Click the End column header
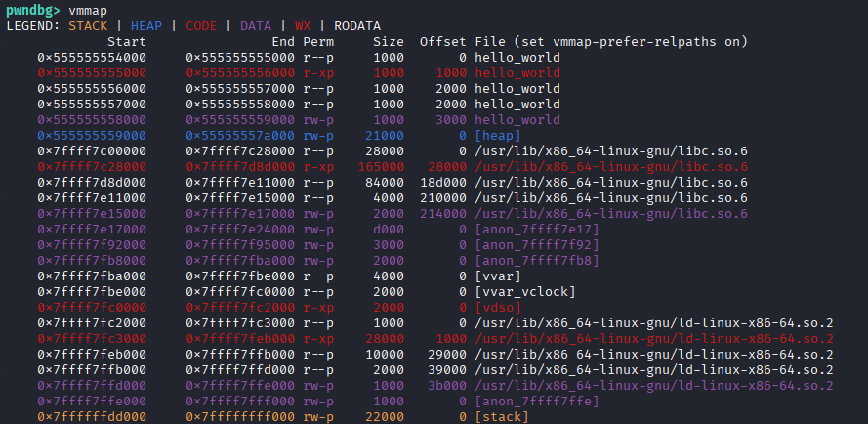 [283, 42]
